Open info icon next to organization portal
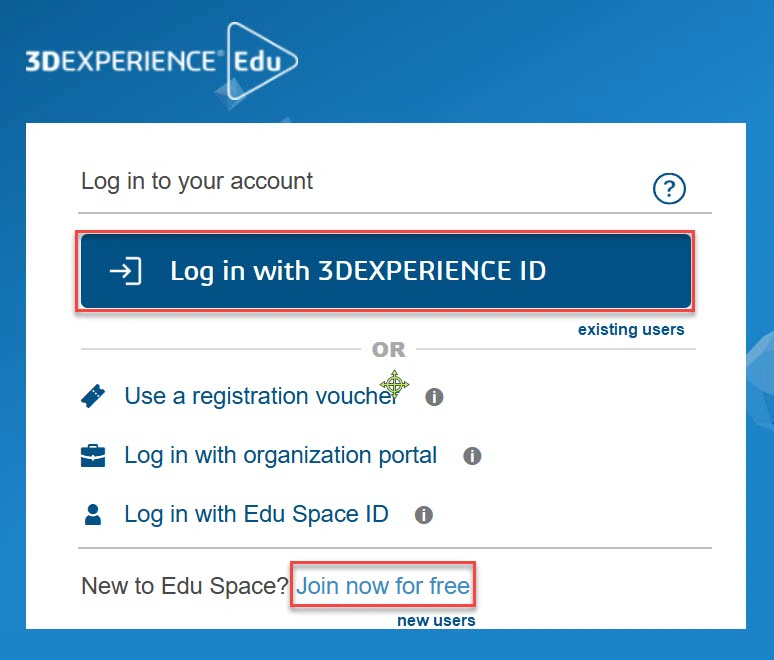The height and width of the screenshot is (660, 774). click(472, 456)
